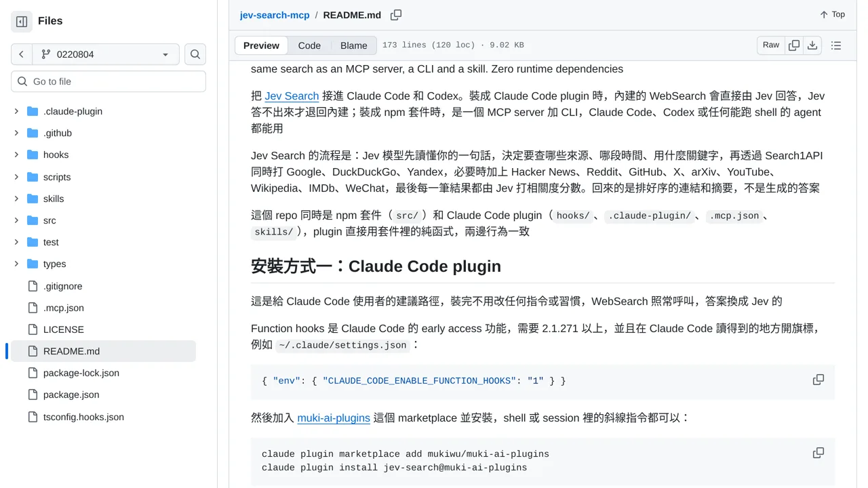Download the raw file icon

[x=812, y=45]
